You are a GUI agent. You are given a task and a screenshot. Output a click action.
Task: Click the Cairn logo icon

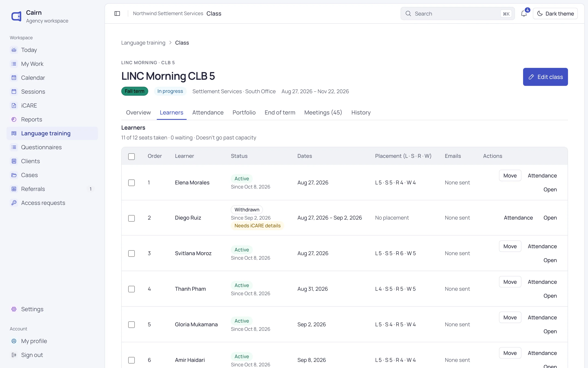point(16,16)
